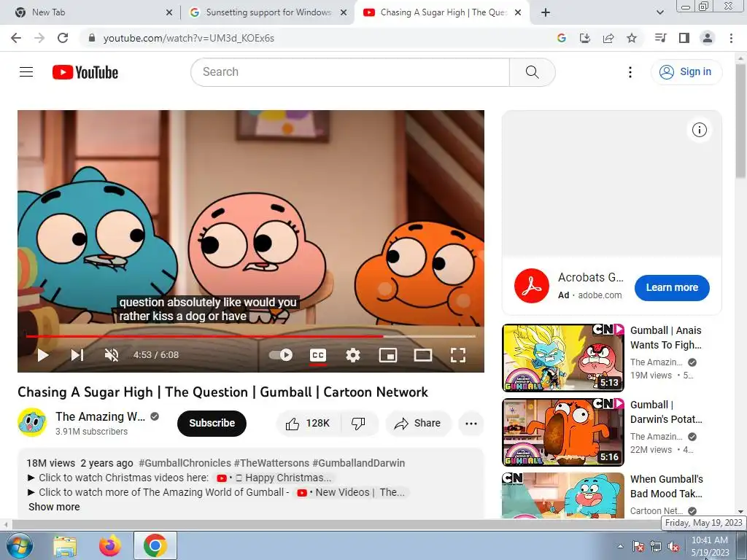Open hashtag #TheWattersons
Screen dimensions: 747x560
click(271, 463)
